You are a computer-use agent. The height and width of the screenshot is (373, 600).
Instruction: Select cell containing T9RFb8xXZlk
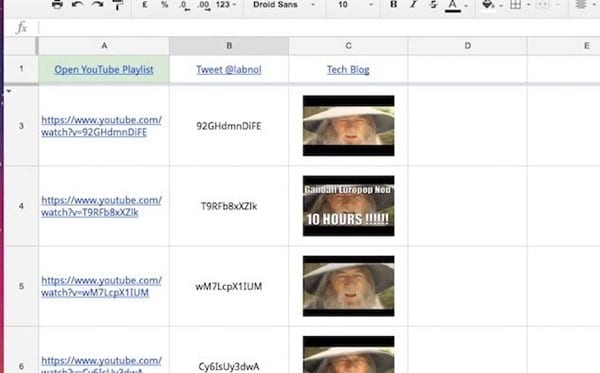(x=229, y=206)
